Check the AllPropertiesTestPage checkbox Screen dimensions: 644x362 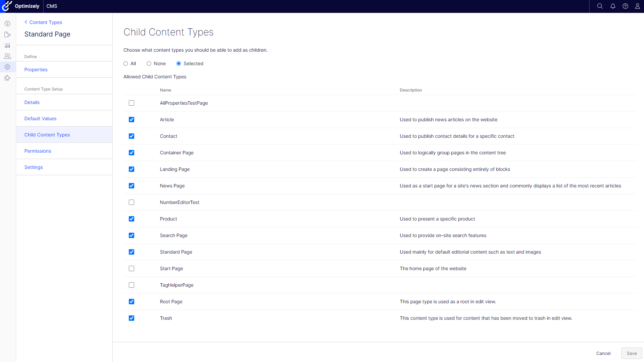point(132,103)
